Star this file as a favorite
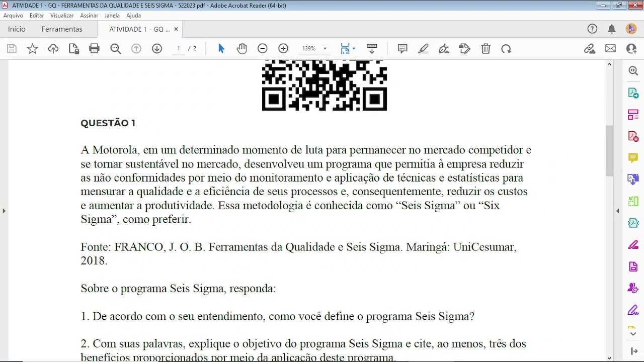 [32, 49]
